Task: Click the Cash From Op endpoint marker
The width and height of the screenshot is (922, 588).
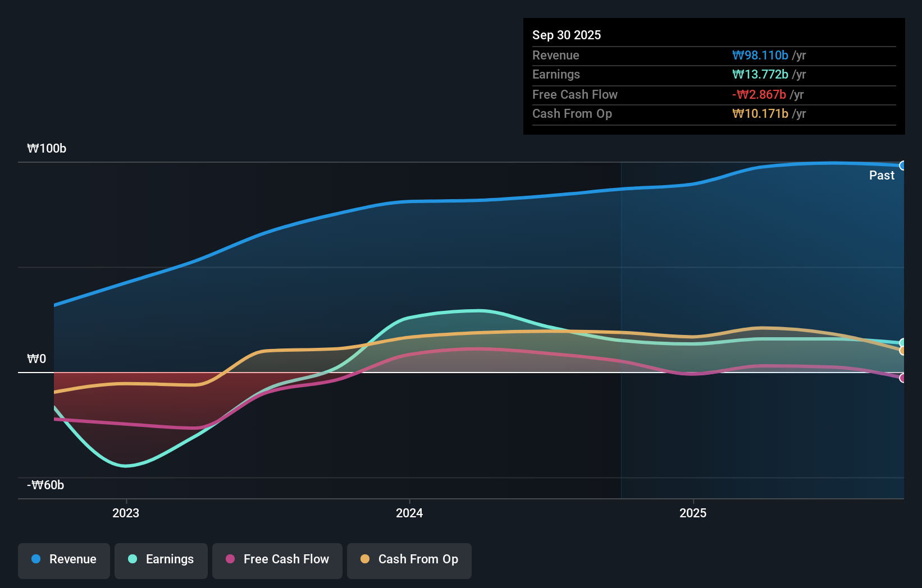Action: (902, 352)
